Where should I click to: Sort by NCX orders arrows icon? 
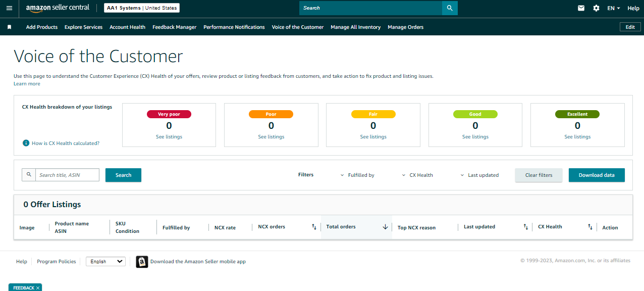[x=314, y=227]
